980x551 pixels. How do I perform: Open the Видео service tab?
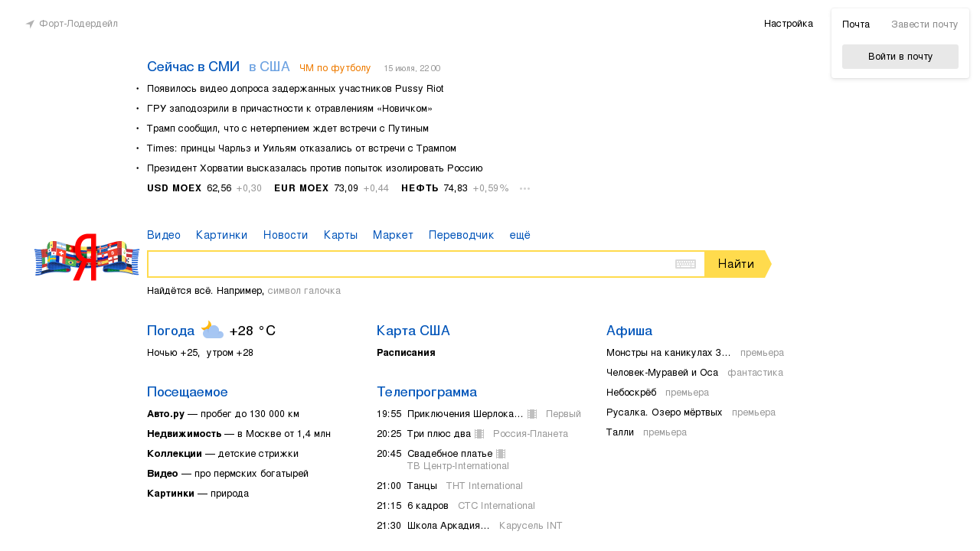(164, 235)
